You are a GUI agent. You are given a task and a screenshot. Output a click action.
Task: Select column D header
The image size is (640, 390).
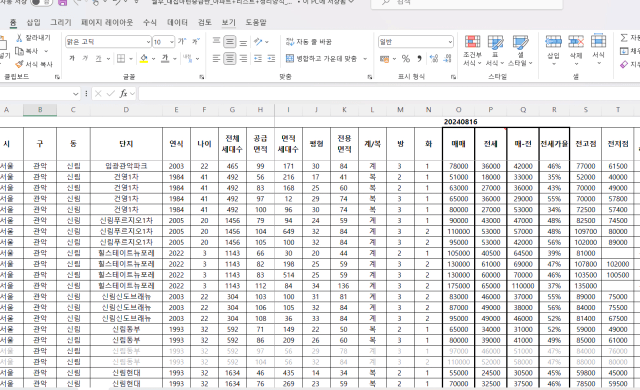point(126,109)
